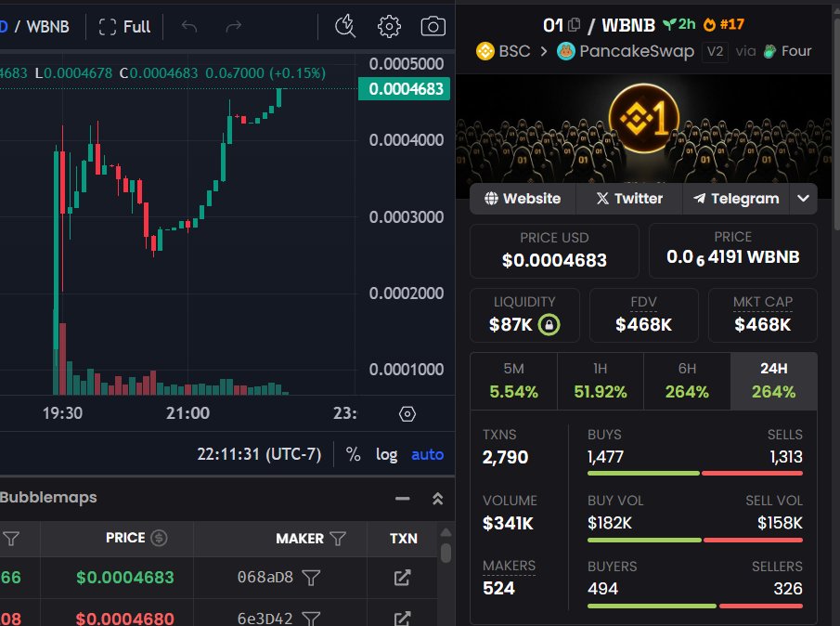Click PRICE USD value $0.0004683
Image resolution: width=840 pixels, height=626 pixels.
coord(554,260)
